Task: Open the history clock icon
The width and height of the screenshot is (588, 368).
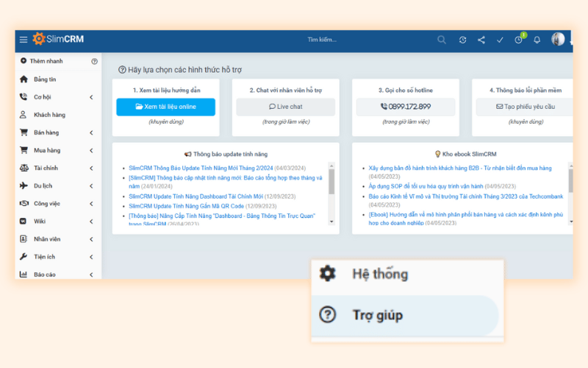Action: coord(462,40)
